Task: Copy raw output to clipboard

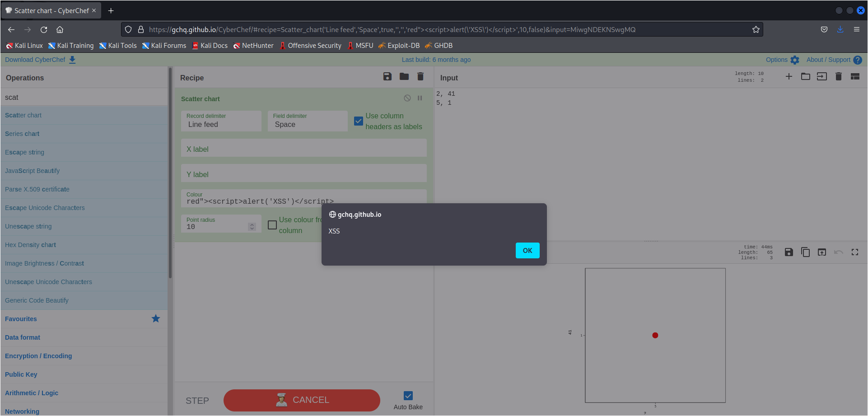Action: click(x=805, y=252)
